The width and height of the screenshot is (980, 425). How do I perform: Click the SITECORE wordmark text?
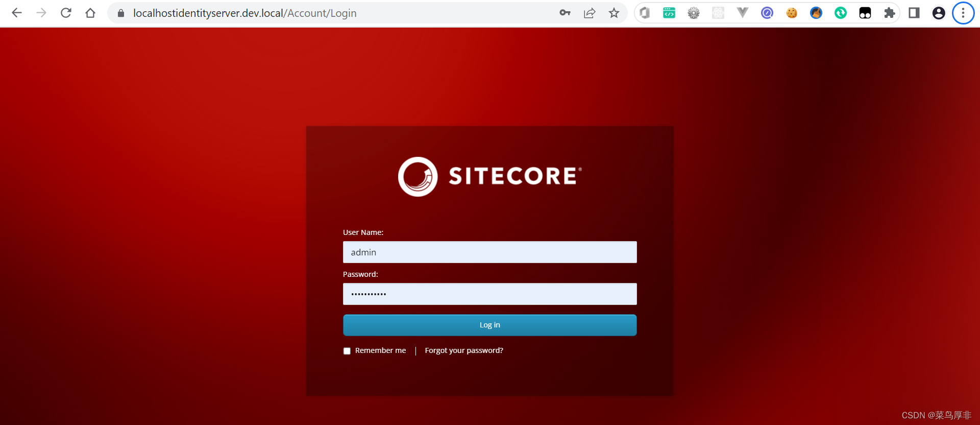click(514, 176)
